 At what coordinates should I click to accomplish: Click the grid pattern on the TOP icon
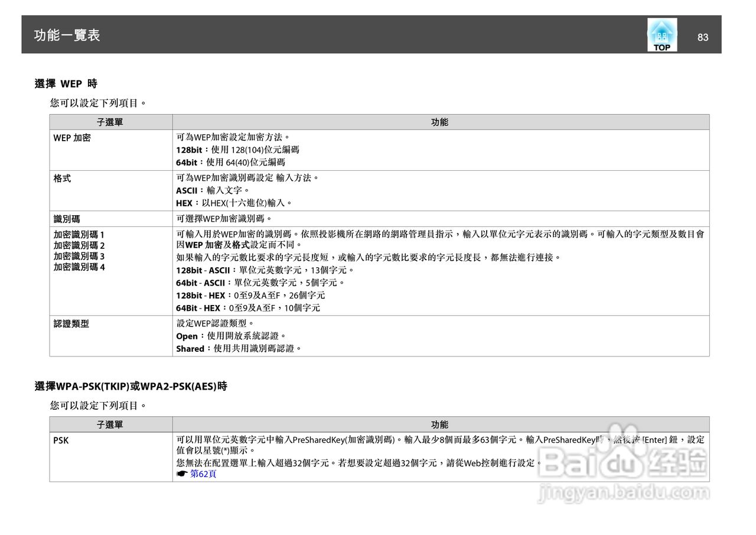tap(660, 37)
